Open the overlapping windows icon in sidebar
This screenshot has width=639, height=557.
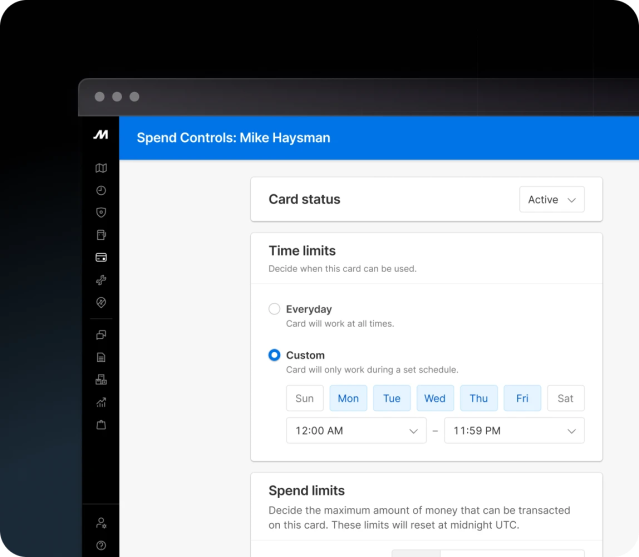(101, 335)
